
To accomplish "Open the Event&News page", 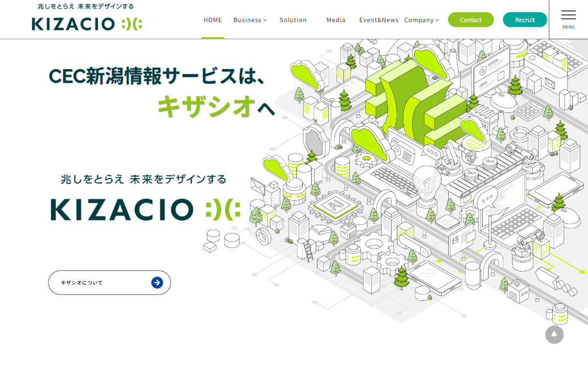I will [x=379, y=20].
